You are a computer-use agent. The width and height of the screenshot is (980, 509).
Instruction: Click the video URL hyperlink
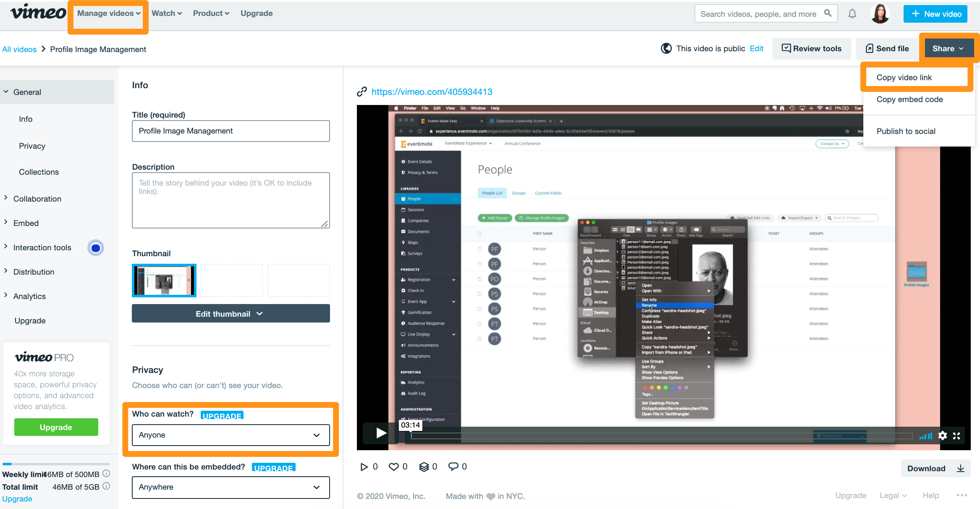tap(431, 91)
